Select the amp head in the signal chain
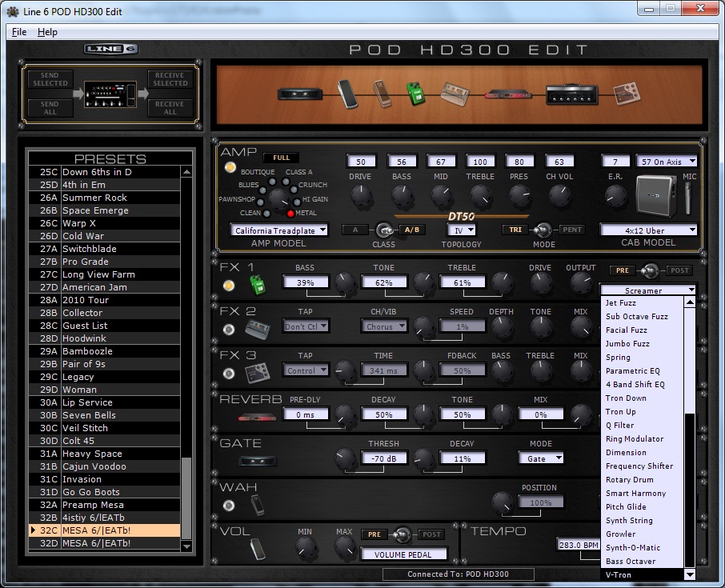The width and height of the screenshot is (725, 588). tap(572, 94)
